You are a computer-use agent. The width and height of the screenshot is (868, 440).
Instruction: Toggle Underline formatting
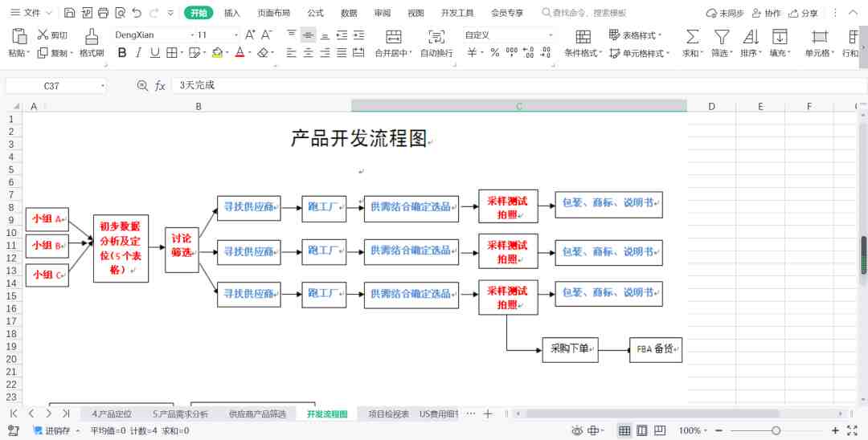click(x=154, y=53)
